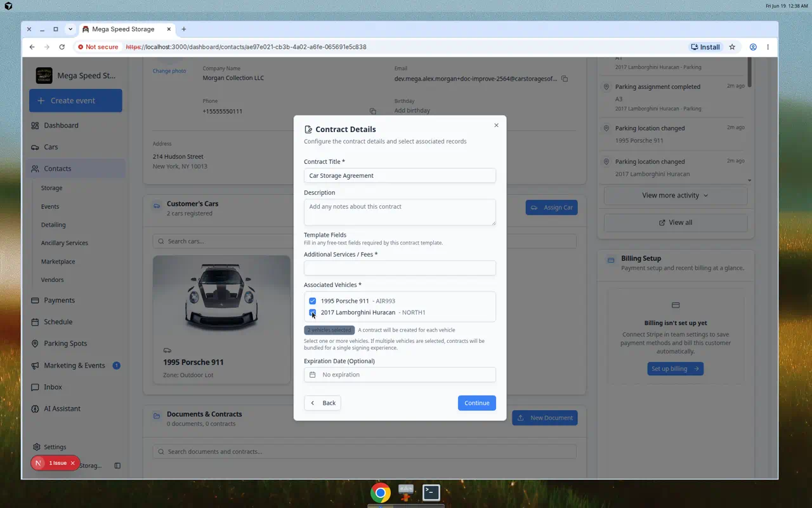
Task: Click the Continue button
Action: (476, 403)
